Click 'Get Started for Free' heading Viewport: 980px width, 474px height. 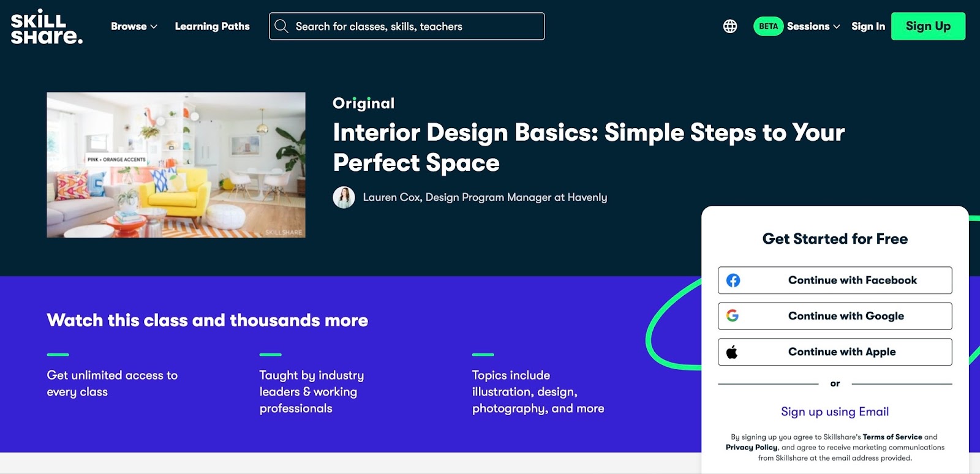(x=835, y=239)
